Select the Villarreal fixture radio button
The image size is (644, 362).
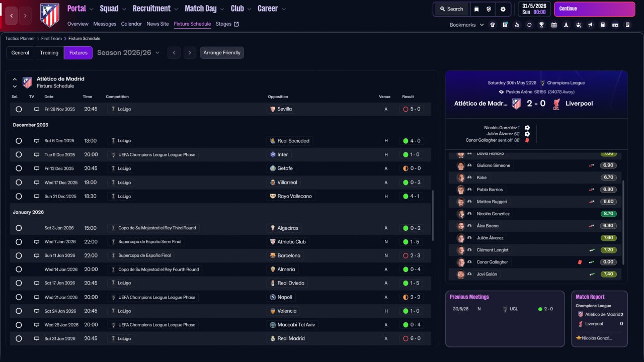(x=19, y=183)
